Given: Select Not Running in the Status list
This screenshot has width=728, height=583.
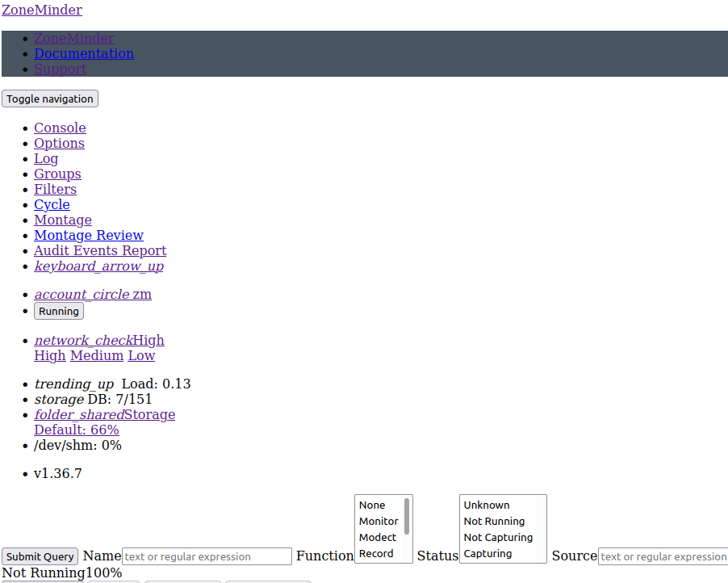Looking at the screenshot, I should pyautogui.click(x=499, y=521).
